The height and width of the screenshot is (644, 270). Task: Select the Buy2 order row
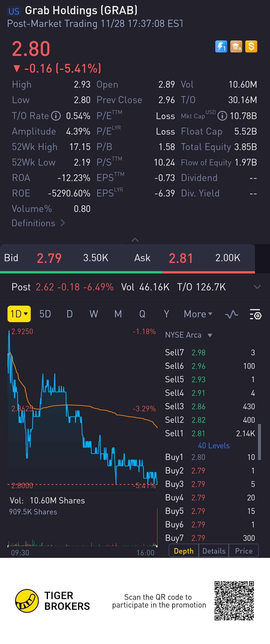(x=210, y=471)
